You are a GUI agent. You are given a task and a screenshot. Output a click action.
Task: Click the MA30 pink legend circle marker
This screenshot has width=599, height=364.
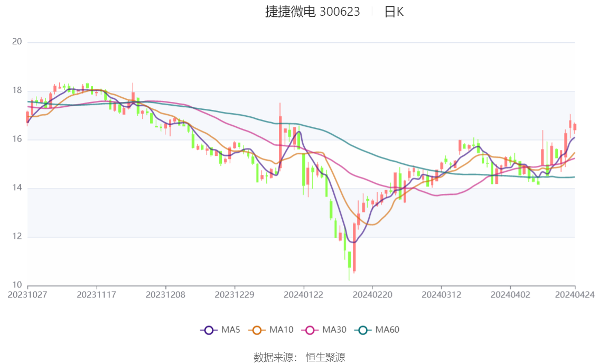[310, 330]
